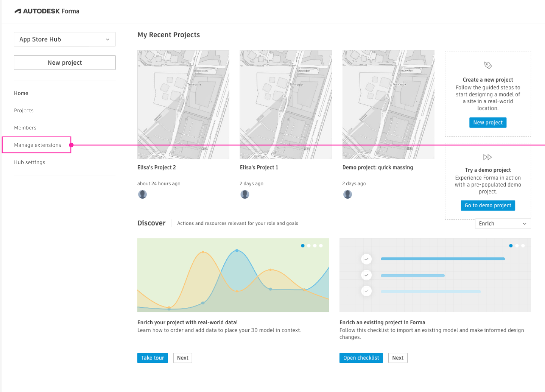Open Manage extensions in sidebar
This screenshot has width=545, height=392.
[x=37, y=145]
